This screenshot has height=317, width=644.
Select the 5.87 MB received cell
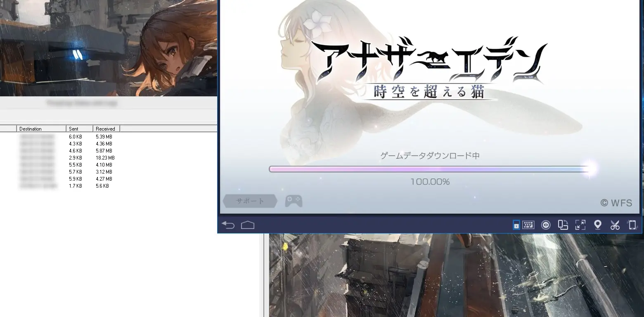click(104, 151)
